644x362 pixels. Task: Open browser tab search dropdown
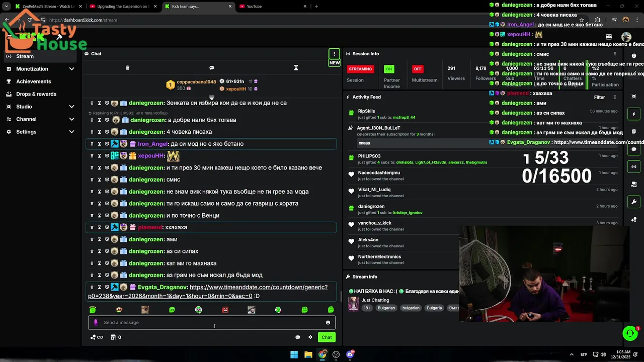(x=6, y=7)
